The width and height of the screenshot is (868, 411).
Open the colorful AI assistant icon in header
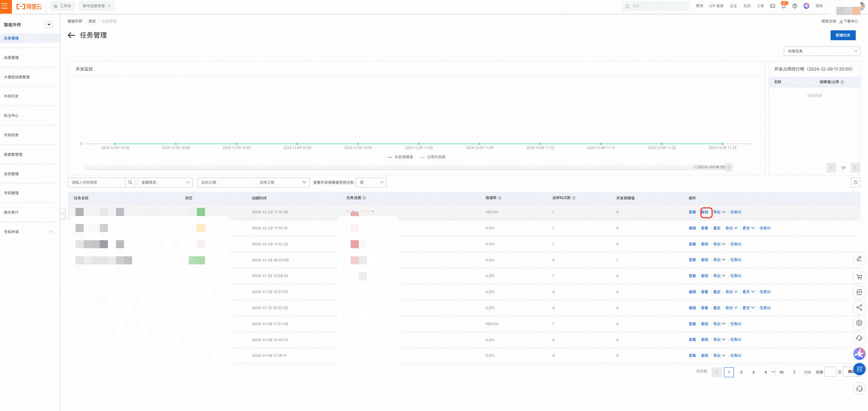pyautogui.click(x=806, y=6)
